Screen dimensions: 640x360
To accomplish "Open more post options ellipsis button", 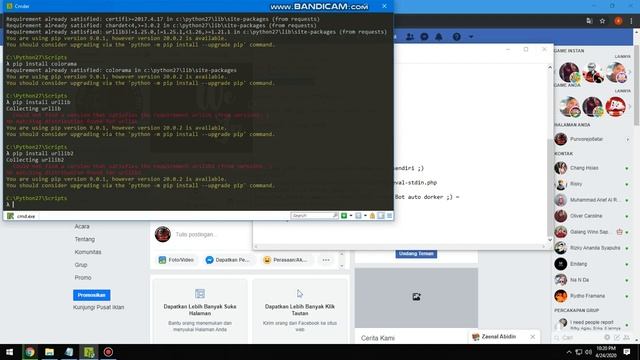I will pyautogui.click(x=326, y=260).
